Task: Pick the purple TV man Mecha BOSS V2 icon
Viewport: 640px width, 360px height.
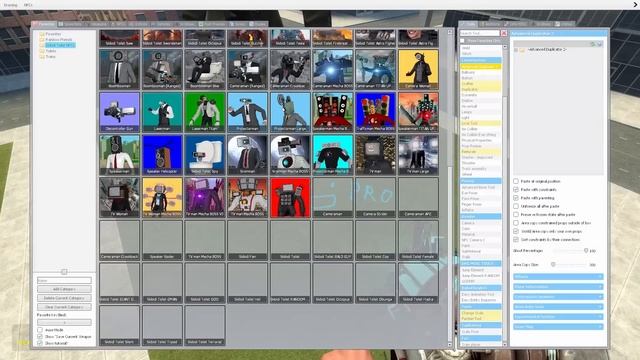Action: (205, 197)
